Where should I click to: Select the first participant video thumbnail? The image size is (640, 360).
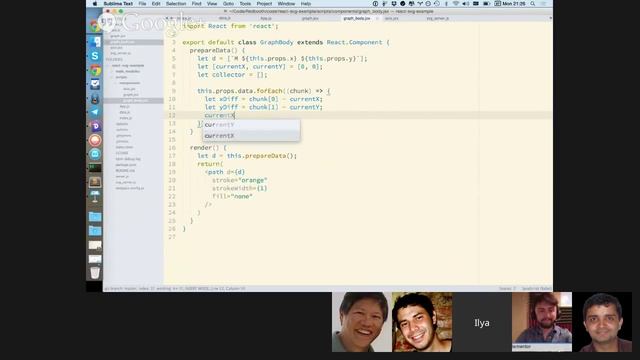tap(361, 322)
